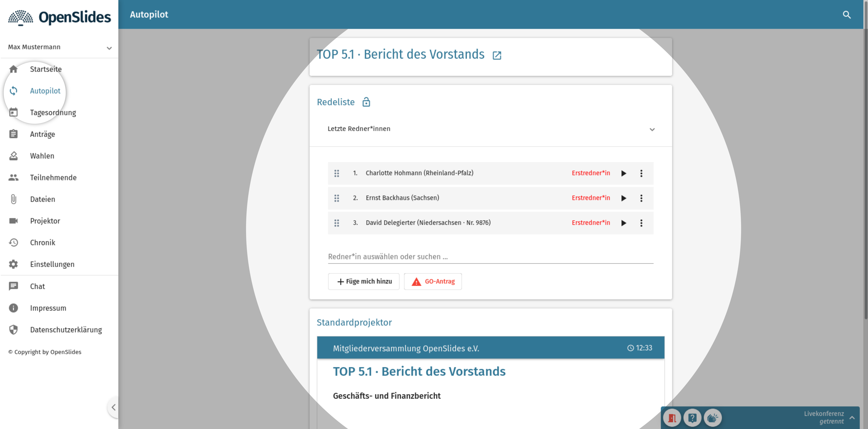The width and height of the screenshot is (868, 429).
Task: Click the Füge mich hinzu button
Action: tap(363, 282)
